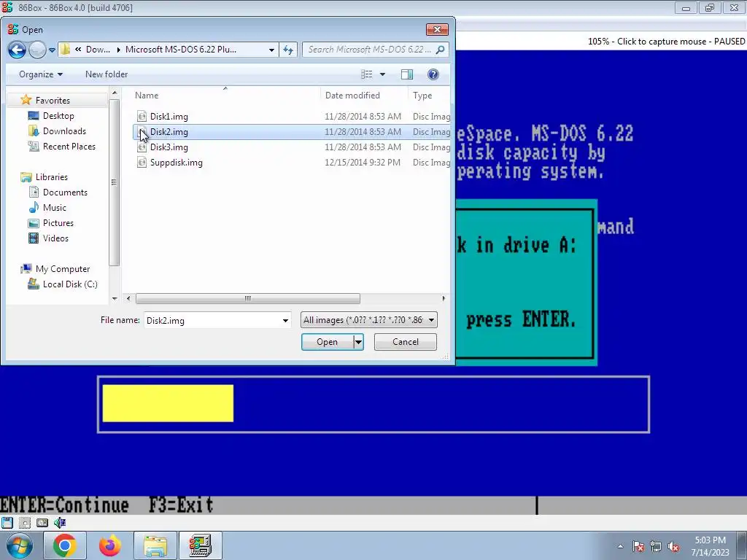Select Recent Places in navigation pane

point(69,146)
